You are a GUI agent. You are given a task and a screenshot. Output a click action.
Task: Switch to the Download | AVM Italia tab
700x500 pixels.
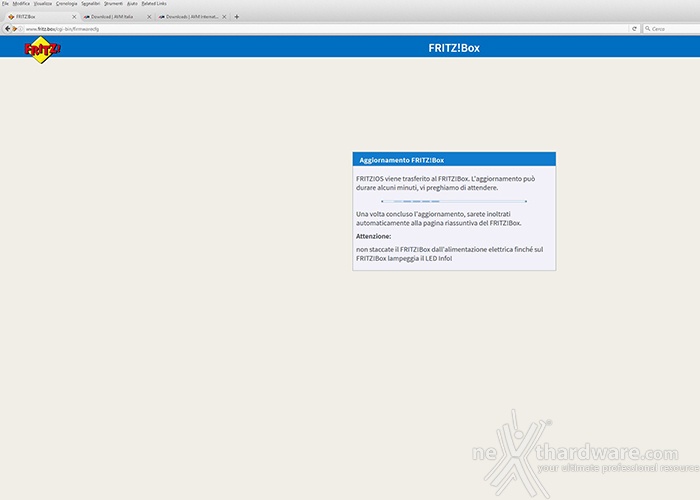116,17
